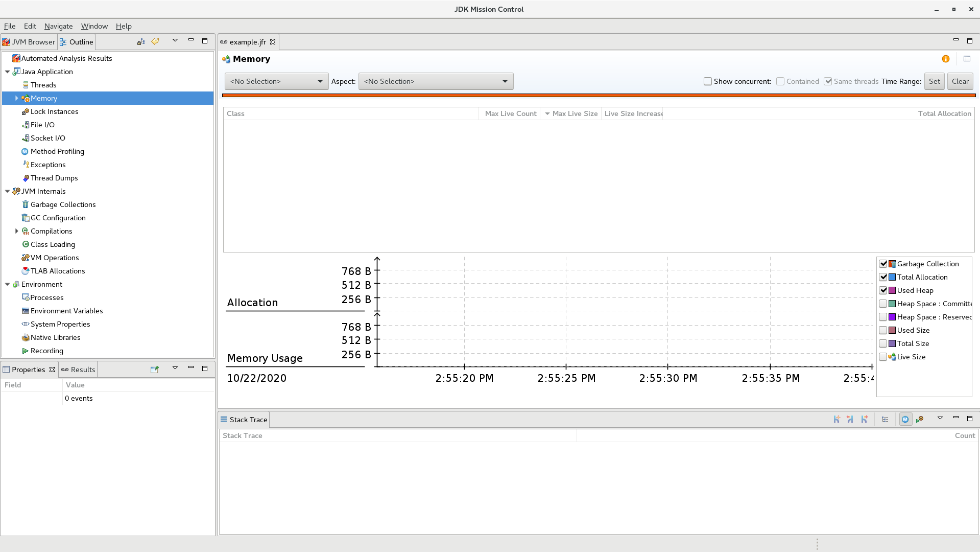
Task: Expand the Compilations tree node
Action: pos(17,231)
